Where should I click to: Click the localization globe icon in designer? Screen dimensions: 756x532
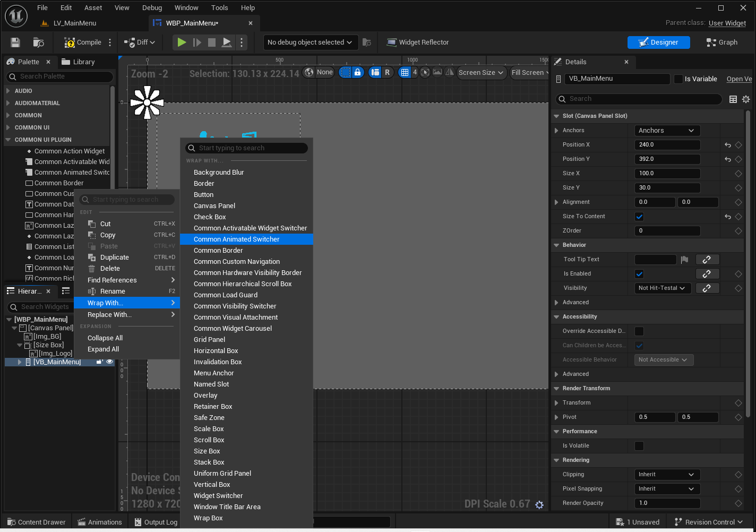(309, 73)
